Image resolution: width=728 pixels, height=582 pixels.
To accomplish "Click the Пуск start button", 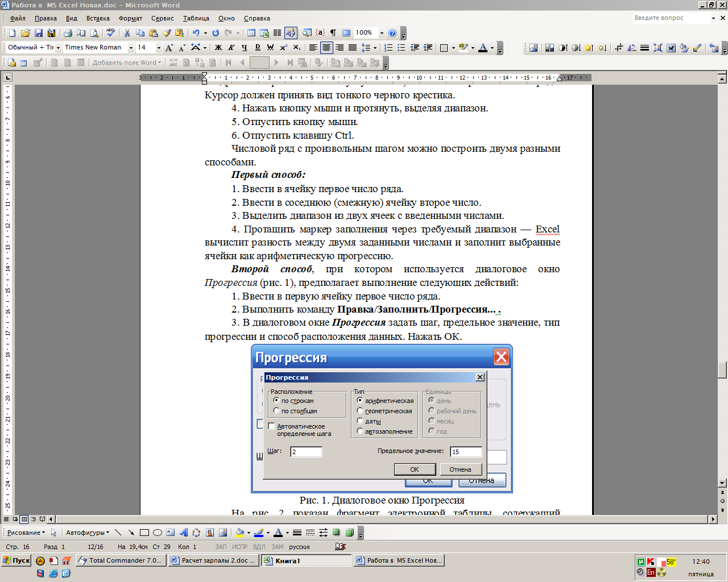I will click(x=16, y=560).
